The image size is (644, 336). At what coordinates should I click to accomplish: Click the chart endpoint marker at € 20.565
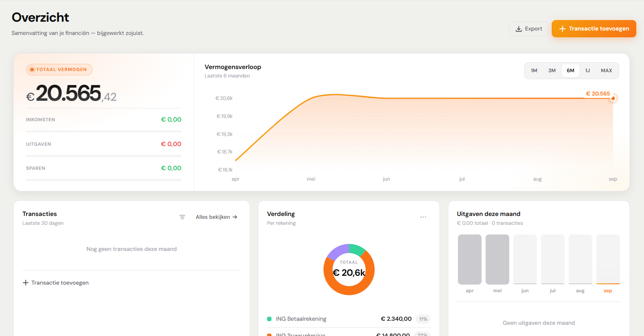[613, 98]
